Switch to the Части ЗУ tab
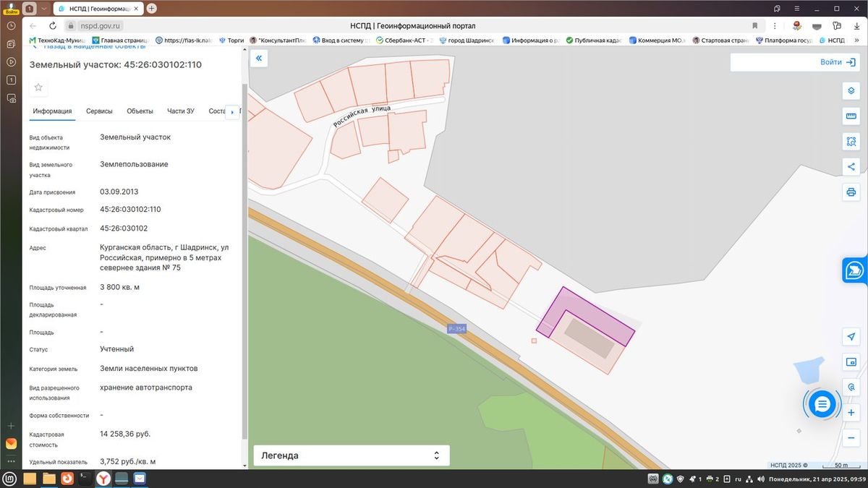 (181, 111)
